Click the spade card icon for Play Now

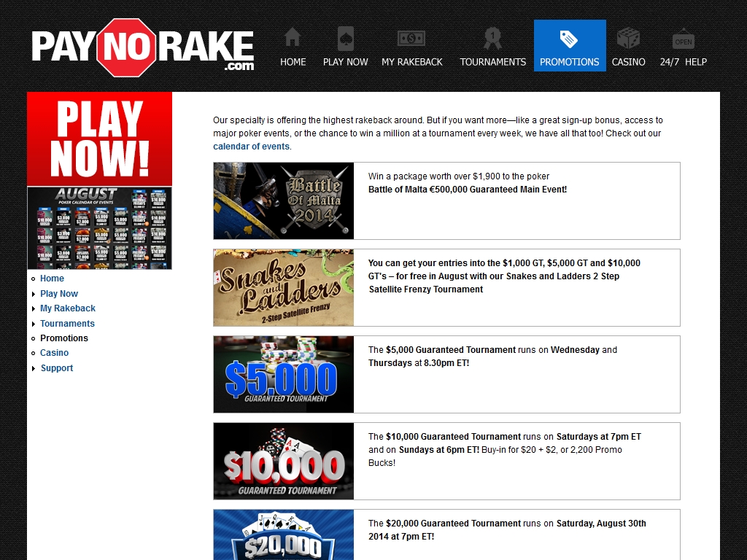346,37
